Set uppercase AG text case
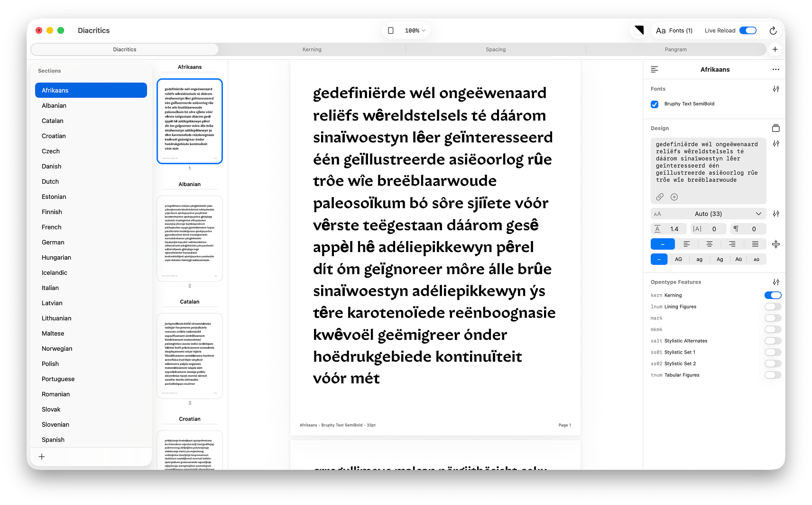 click(679, 259)
